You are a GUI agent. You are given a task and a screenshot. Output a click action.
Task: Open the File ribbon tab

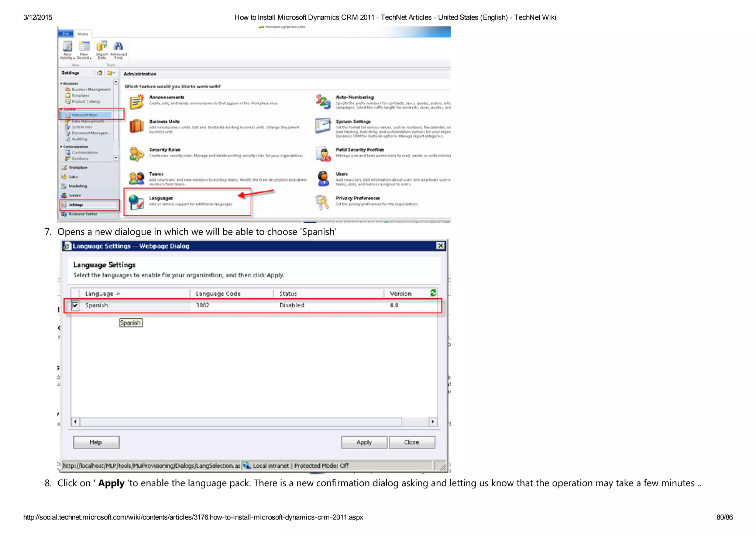pyautogui.click(x=66, y=34)
